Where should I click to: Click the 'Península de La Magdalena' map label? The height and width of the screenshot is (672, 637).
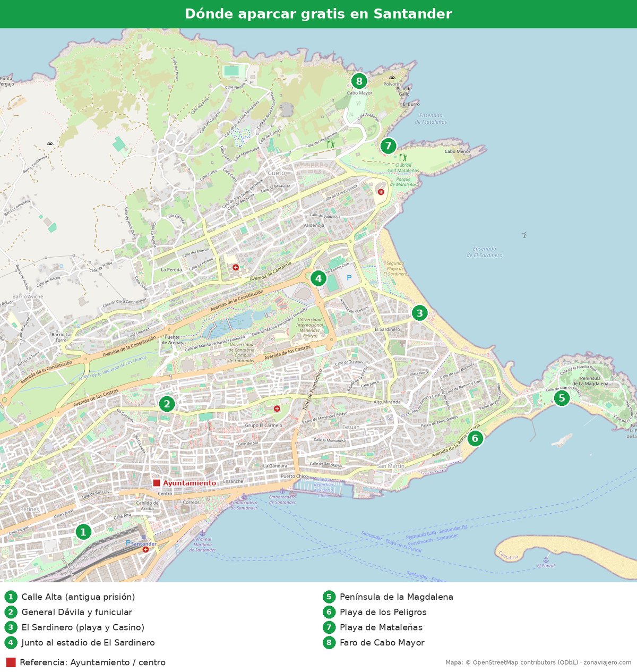(590, 381)
